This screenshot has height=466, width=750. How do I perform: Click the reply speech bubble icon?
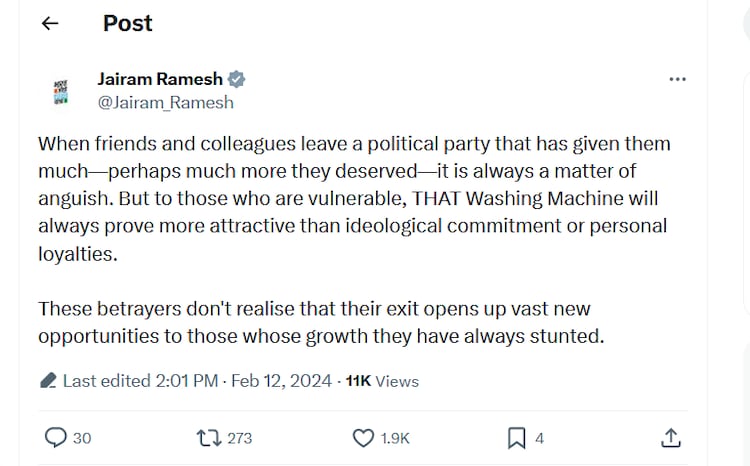tap(57, 437)
